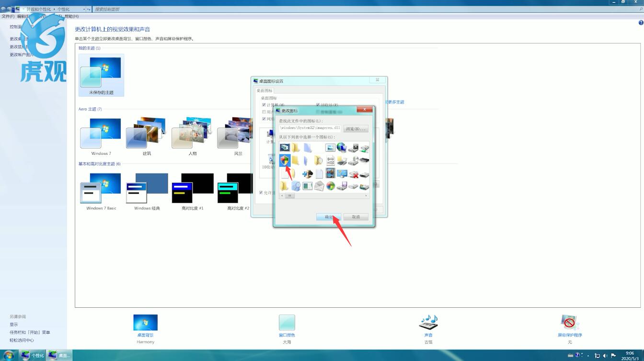Close the 更改图标 dialog
This screenshot has height=361, width=644.
(364, 109)
